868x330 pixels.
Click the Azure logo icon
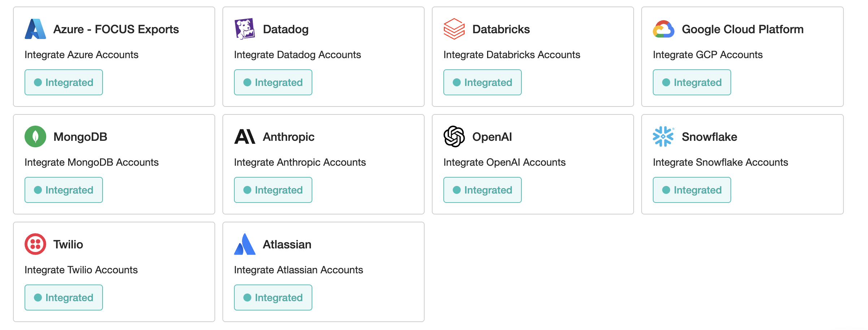(x=35, y=29)
